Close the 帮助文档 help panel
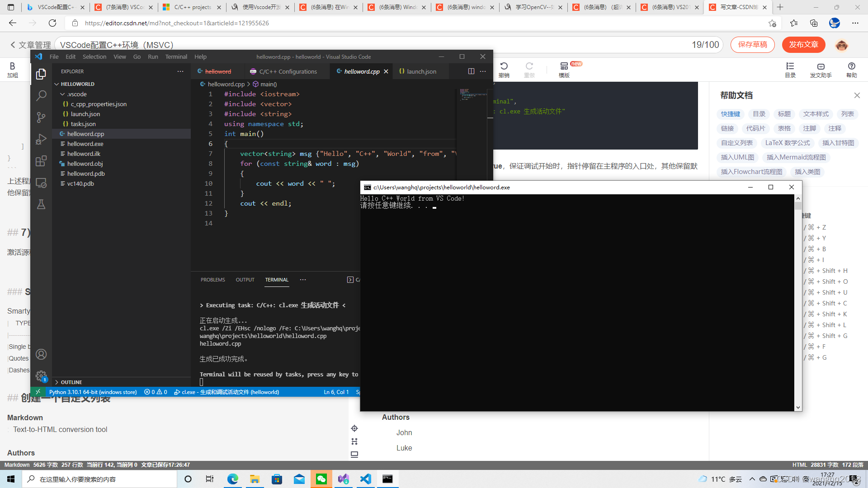Viewport: 868px width, 488px height. point(857,95)
